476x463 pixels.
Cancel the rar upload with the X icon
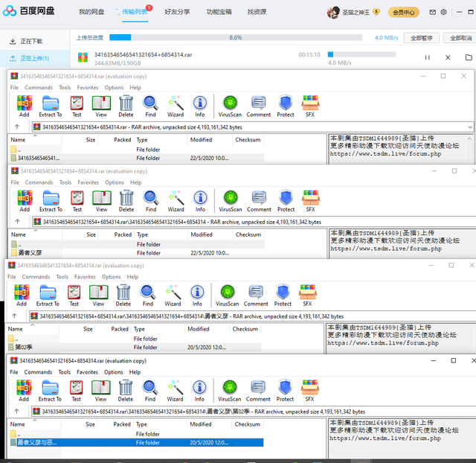point(448,57)
